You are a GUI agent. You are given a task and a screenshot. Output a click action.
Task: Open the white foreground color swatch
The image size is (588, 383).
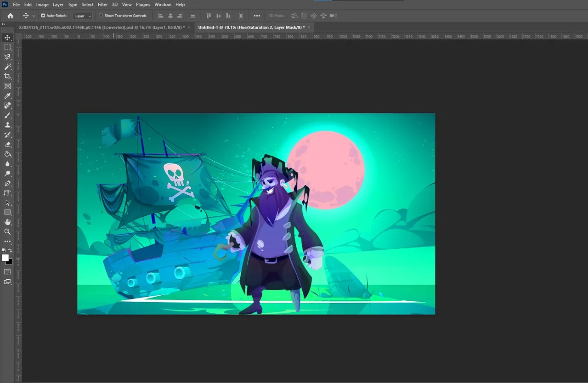tap(5, 258)
